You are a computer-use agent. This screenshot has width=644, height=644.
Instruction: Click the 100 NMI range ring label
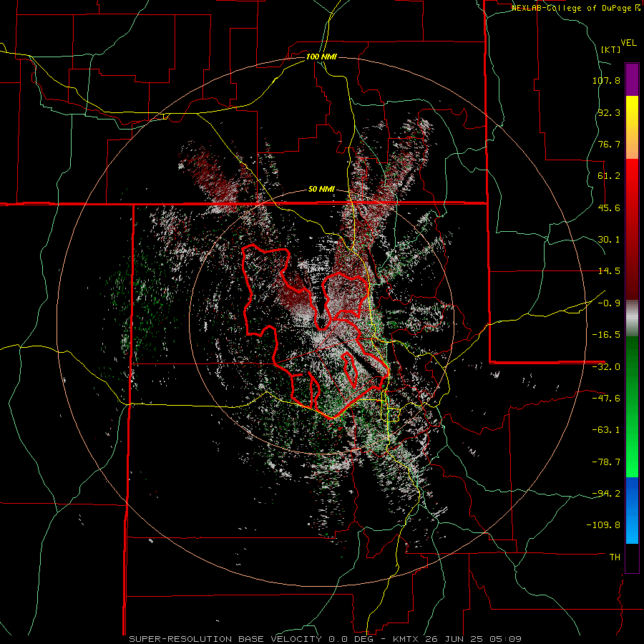click(321, 57)
